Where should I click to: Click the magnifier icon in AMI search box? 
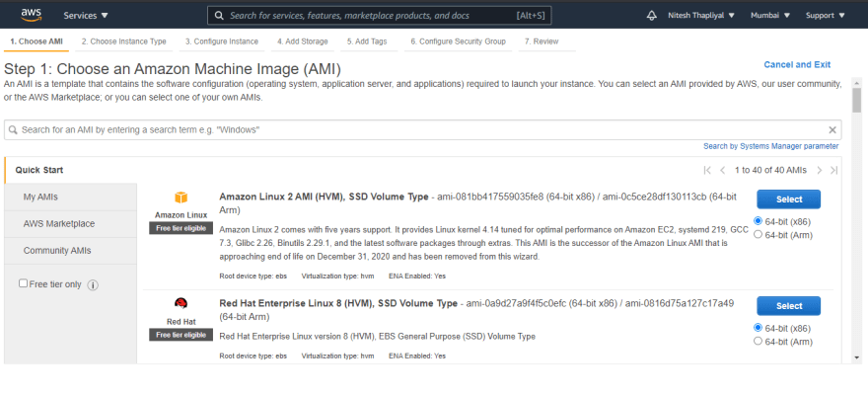coord(13,130)
